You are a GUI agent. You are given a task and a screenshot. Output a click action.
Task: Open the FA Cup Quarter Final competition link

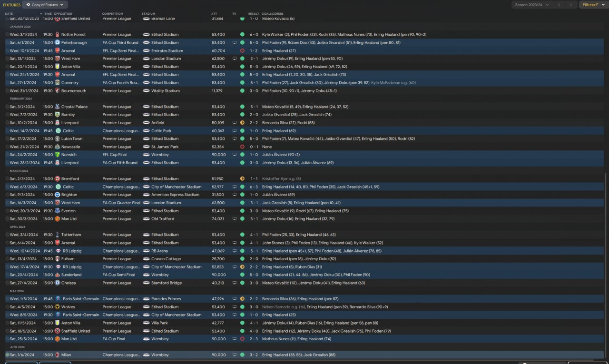point(121,203)
